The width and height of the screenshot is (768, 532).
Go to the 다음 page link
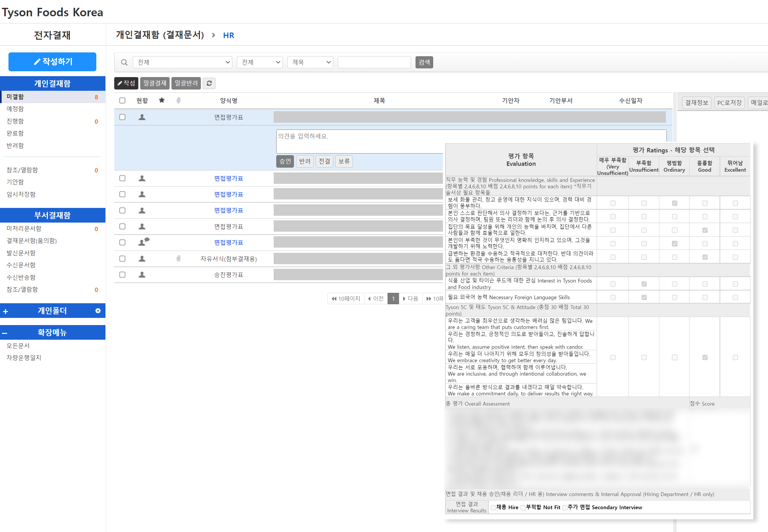[410, 299]
